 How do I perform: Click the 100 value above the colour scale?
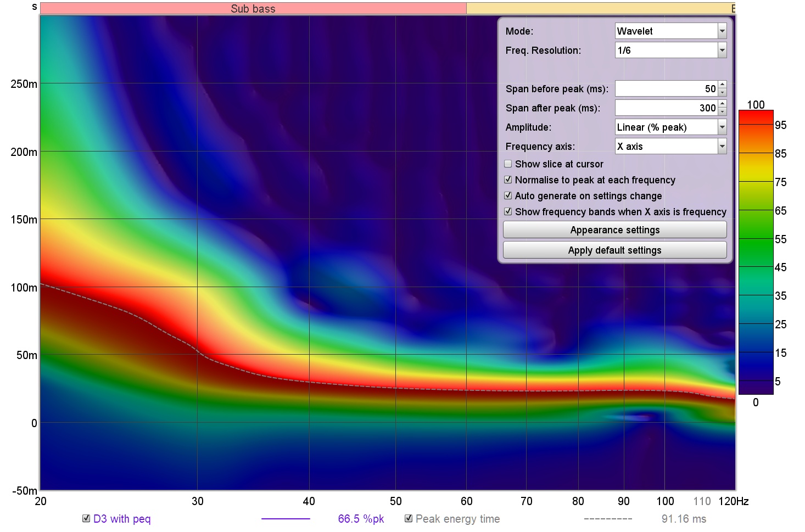click(x=756, y=104)
